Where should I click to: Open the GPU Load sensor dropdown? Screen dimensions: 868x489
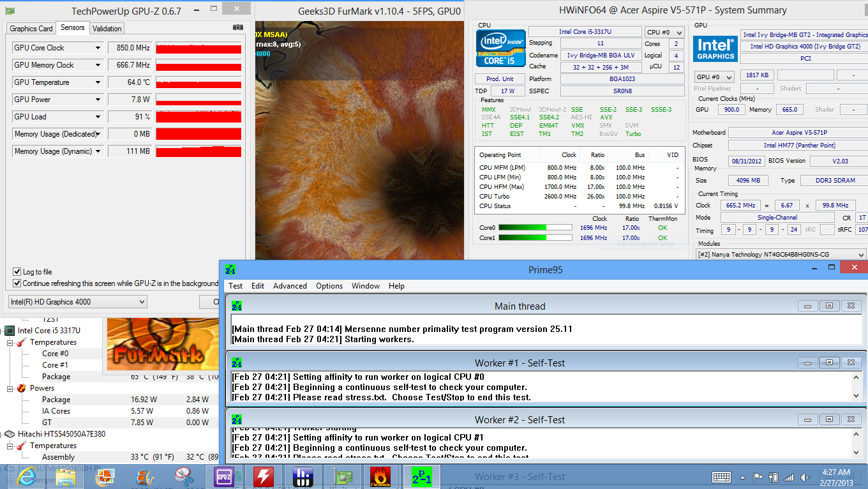tap(98, 117)
